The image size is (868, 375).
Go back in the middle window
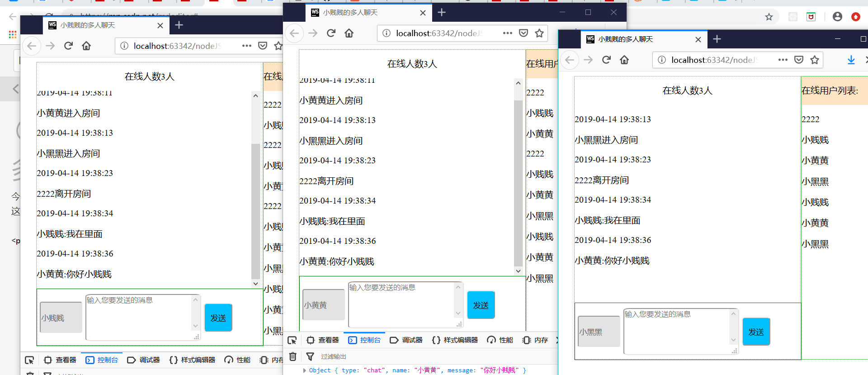pyautogui.click(x=294, y=33)
